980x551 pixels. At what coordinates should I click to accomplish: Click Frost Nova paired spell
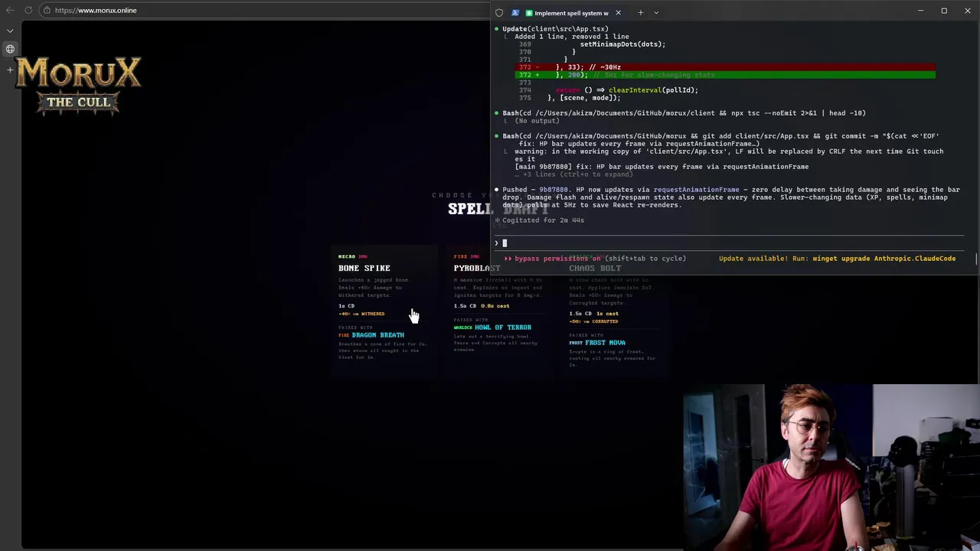tap(605, 343)
